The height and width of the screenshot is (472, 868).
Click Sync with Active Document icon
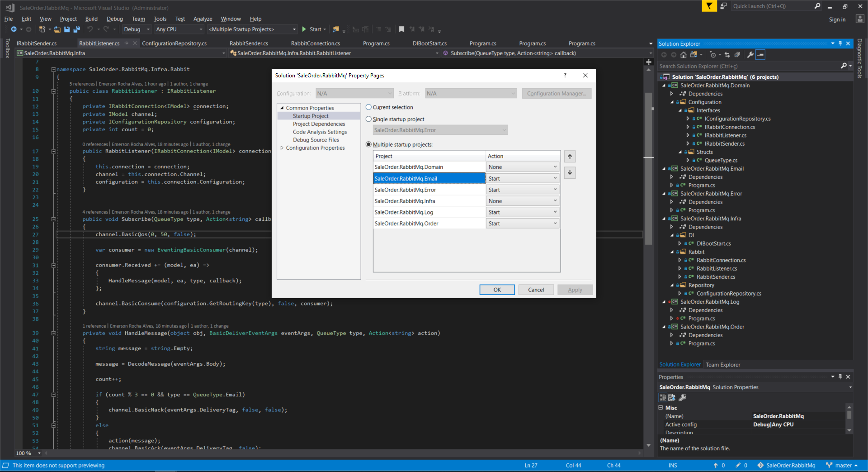pos(727,55)
